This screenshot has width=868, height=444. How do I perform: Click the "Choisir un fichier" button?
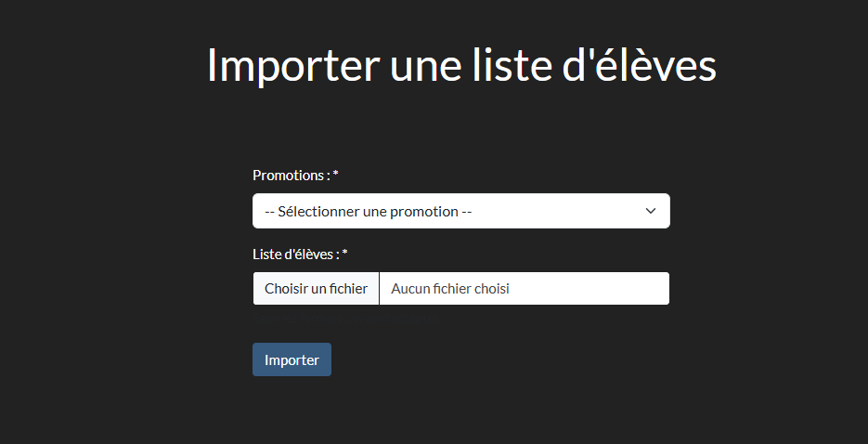(x=316, y=289)
